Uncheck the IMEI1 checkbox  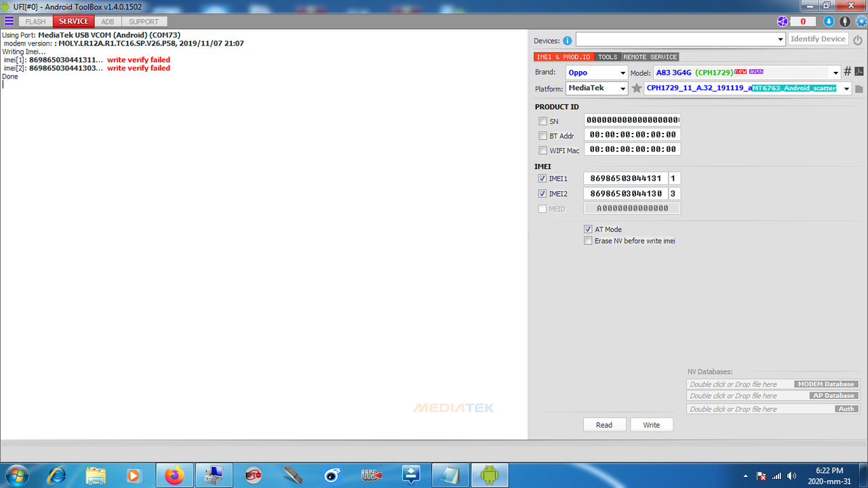(542, 178)
